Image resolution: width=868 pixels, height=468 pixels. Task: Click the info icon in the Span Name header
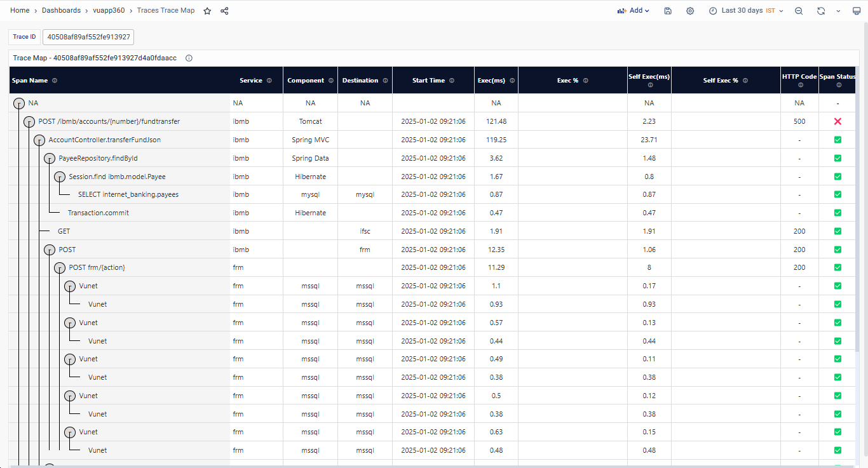point(55,81)
